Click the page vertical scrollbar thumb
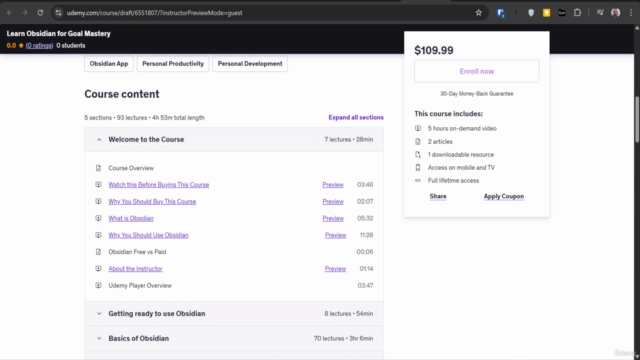 pyautogui.click(x=637, y=119)
